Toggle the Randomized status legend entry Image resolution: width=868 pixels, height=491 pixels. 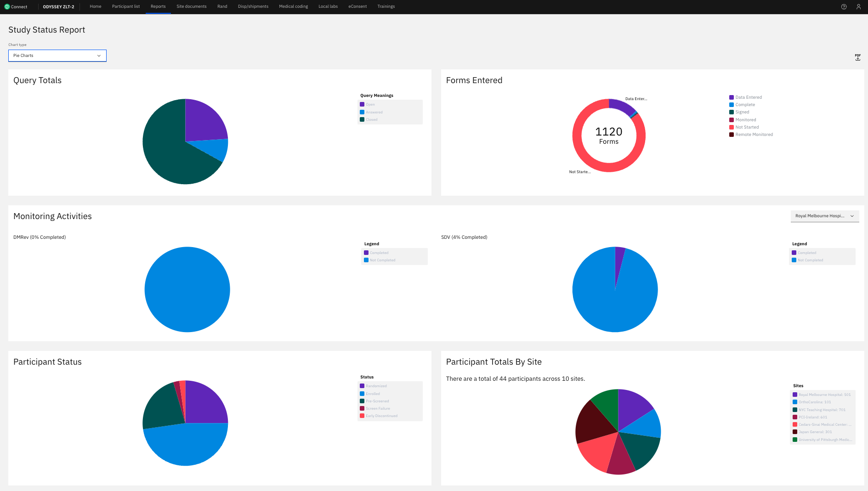pos(373,386)
